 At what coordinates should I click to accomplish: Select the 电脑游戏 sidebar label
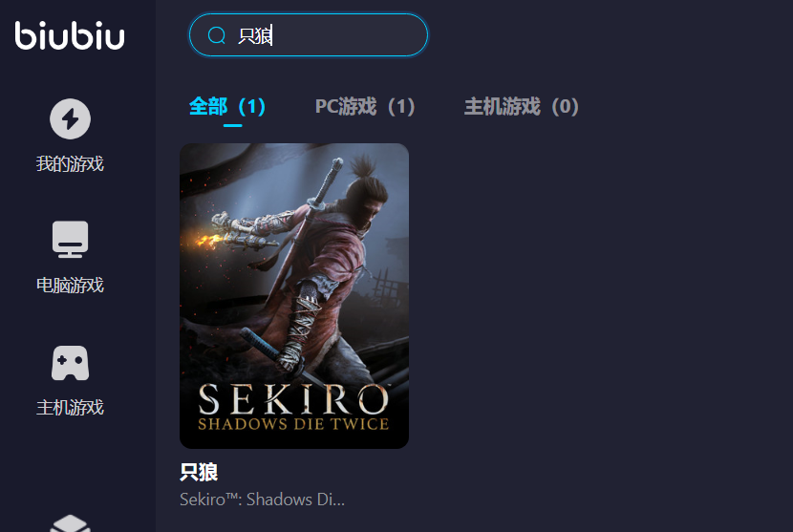(70, 286)
